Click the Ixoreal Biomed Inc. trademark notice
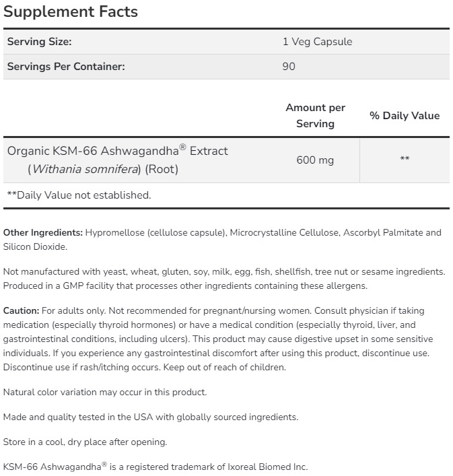This screenshot has height=476, width=453. [x=155, y=467]
